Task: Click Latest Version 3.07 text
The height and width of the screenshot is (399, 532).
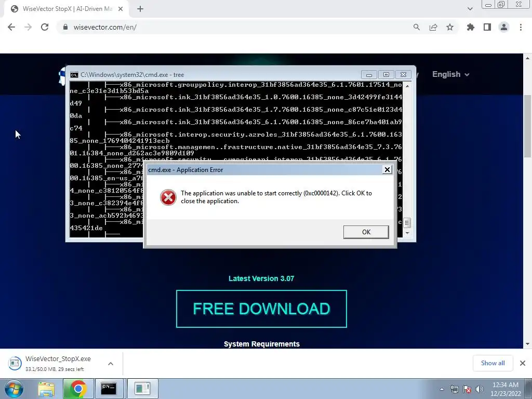Action: click(x=261, y=278)
